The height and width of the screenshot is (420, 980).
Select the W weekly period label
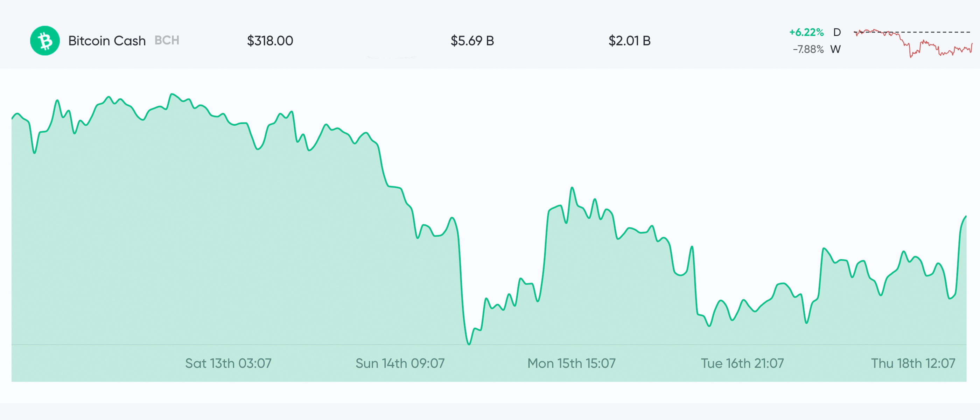[x=835, y=49]
